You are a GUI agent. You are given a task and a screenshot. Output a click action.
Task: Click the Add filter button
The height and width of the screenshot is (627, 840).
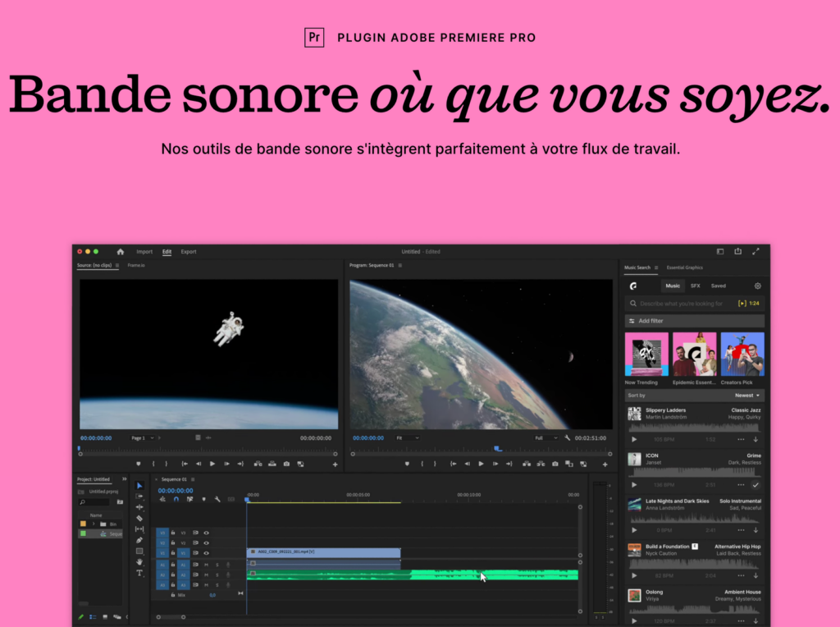[x=694, y=321]
